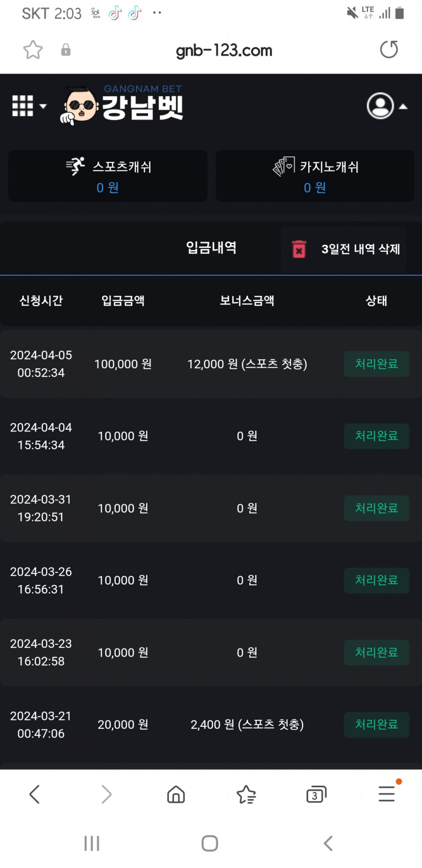Viewport: 422px width, 868px height.
Task: Open the bookmarks list star icon
Action: click(246, 794)
